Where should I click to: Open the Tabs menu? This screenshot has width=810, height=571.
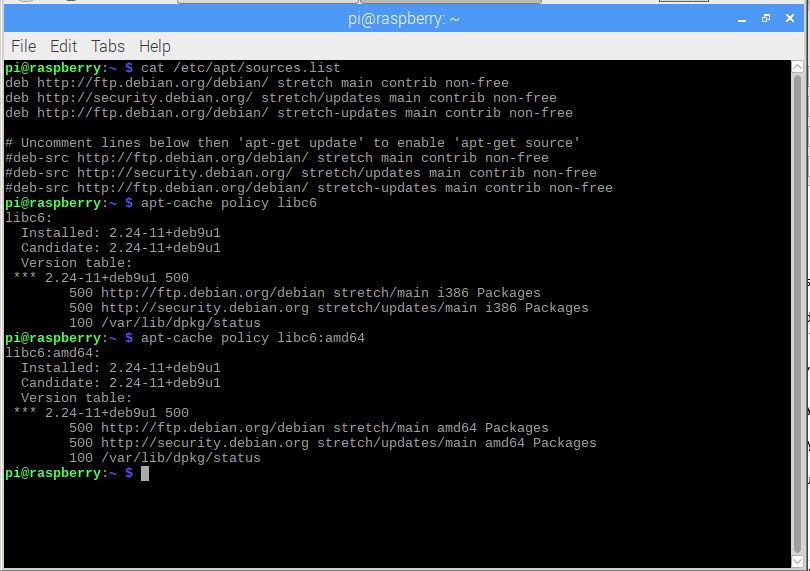pyautogui.click(x=108, y=47)
